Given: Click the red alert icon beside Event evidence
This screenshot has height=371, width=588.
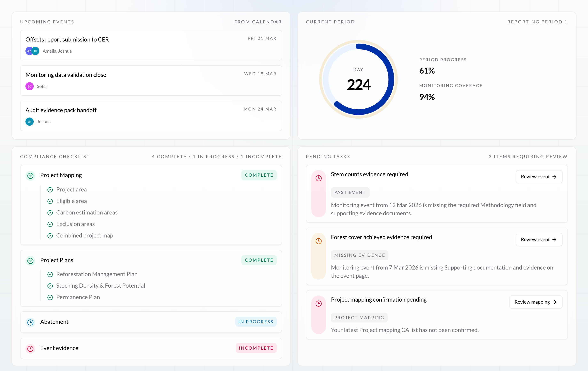Looking at the screenshot, I should coord(31,349).
